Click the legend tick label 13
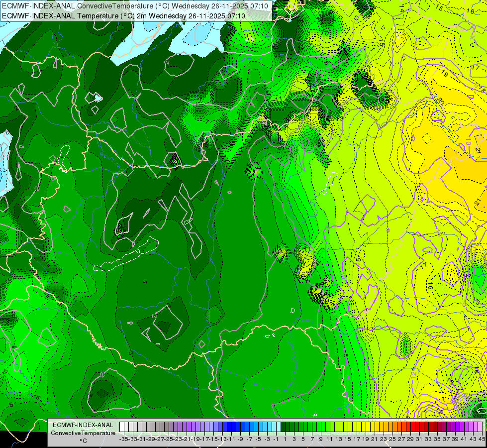The width and height of the screenshot is (487, 448). [x=339, y=439]
